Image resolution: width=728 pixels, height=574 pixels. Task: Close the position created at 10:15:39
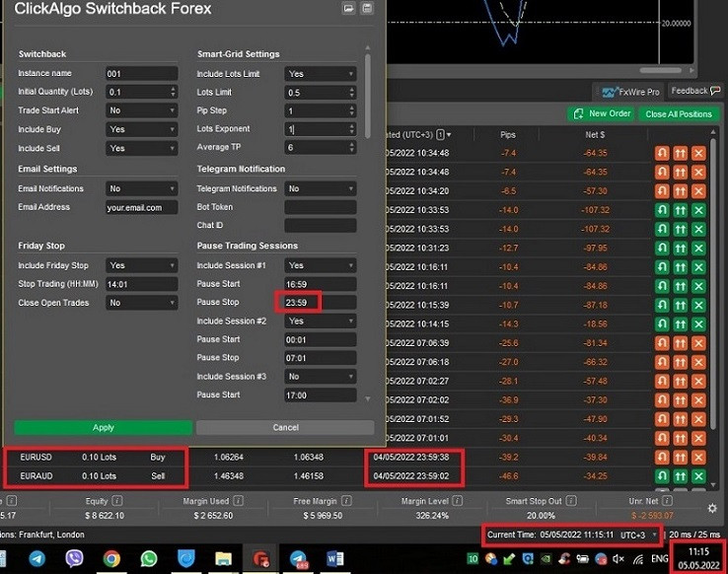pyautogui.click(x=698, y=305)
